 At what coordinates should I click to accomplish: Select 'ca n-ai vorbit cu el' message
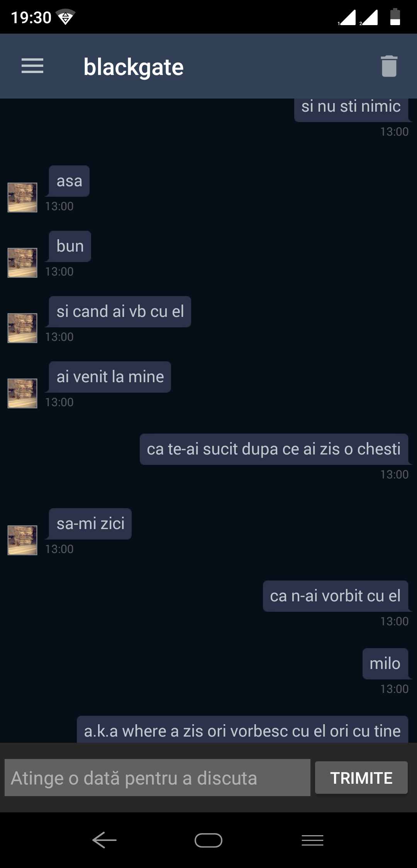point(336,596)
